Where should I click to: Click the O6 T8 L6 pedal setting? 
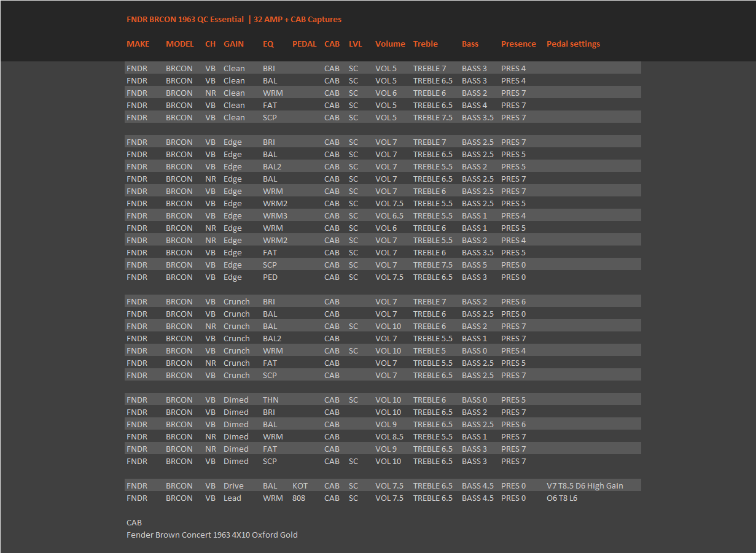562,498
